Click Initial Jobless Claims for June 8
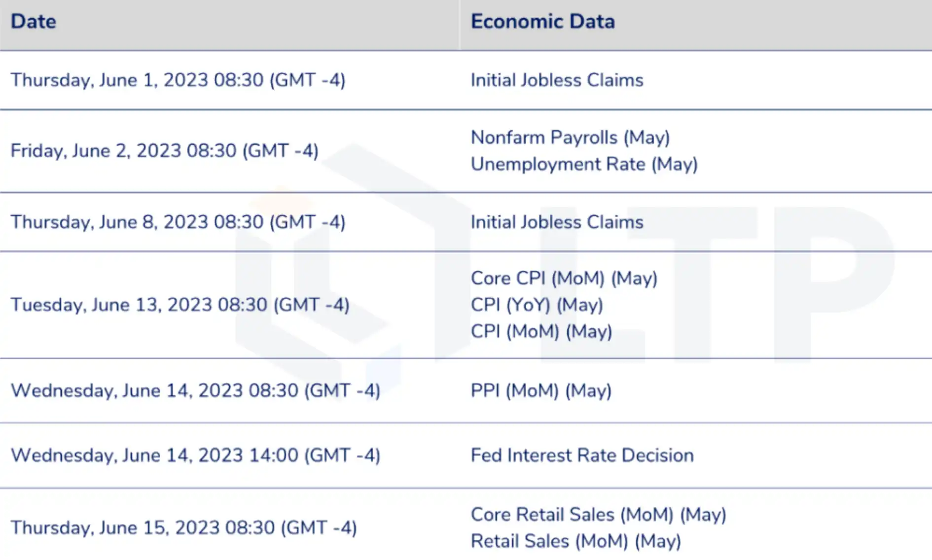The height and width of the screenshot is (560, 932). pyautogui.click(x=557, y=222)
